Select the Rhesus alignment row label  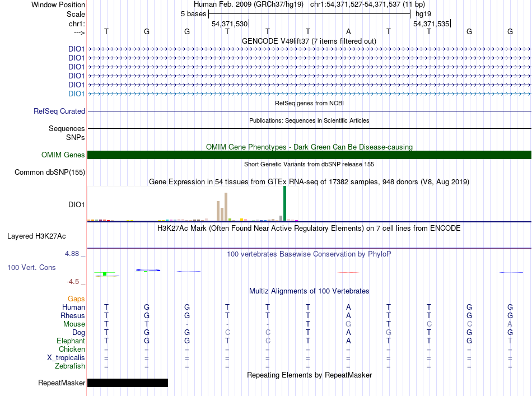[x=73, y=315]
